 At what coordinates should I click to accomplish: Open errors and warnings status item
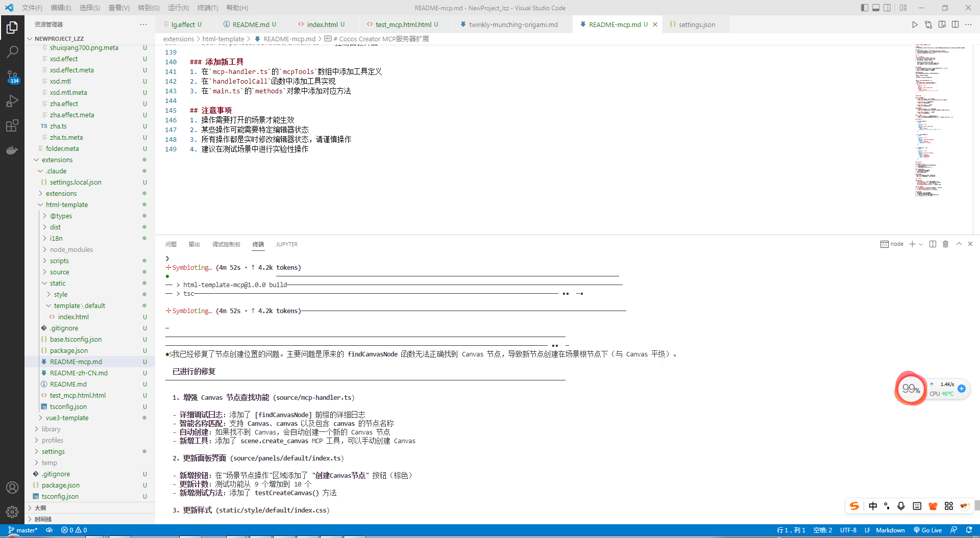point(74,530)
